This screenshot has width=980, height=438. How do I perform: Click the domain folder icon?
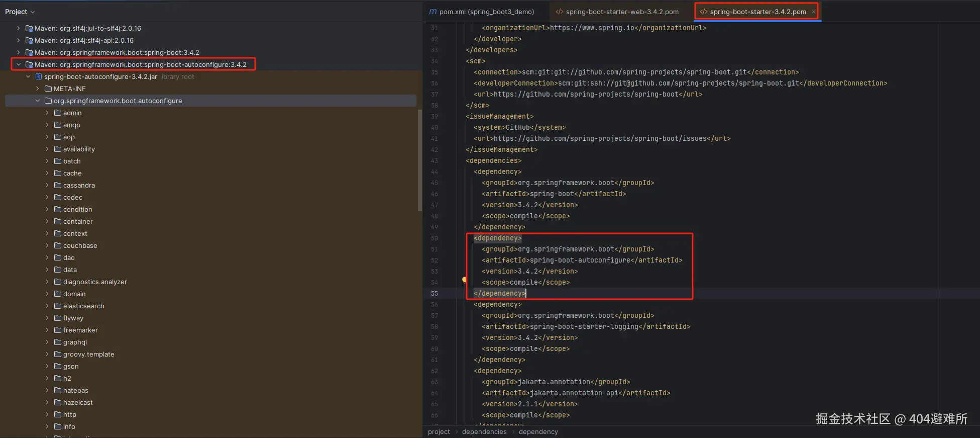(x=58, y=294)
